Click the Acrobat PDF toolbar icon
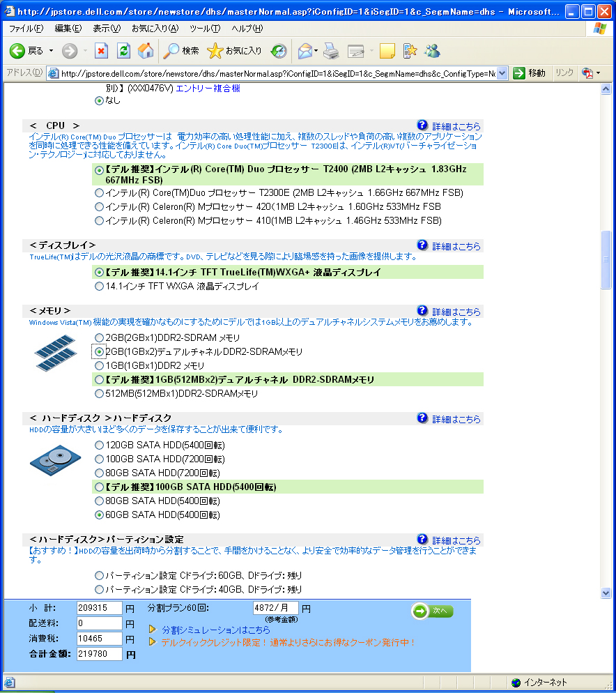Screen dimensions: 616x693 click(x=587, y=73)
